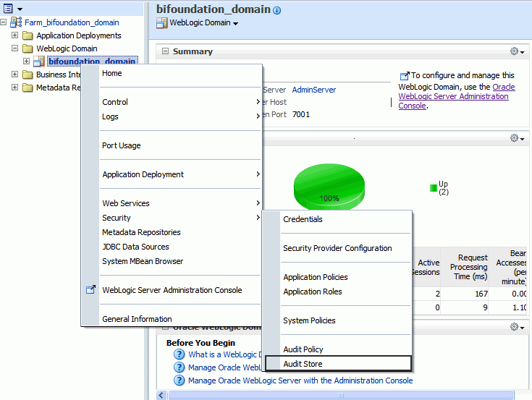Choose Application Policies in submenu

point(316,277)
